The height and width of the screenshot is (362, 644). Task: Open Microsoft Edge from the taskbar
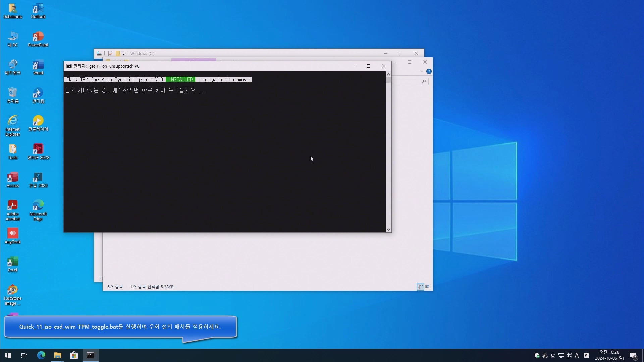pyautogui.click(x=41, y=355)
